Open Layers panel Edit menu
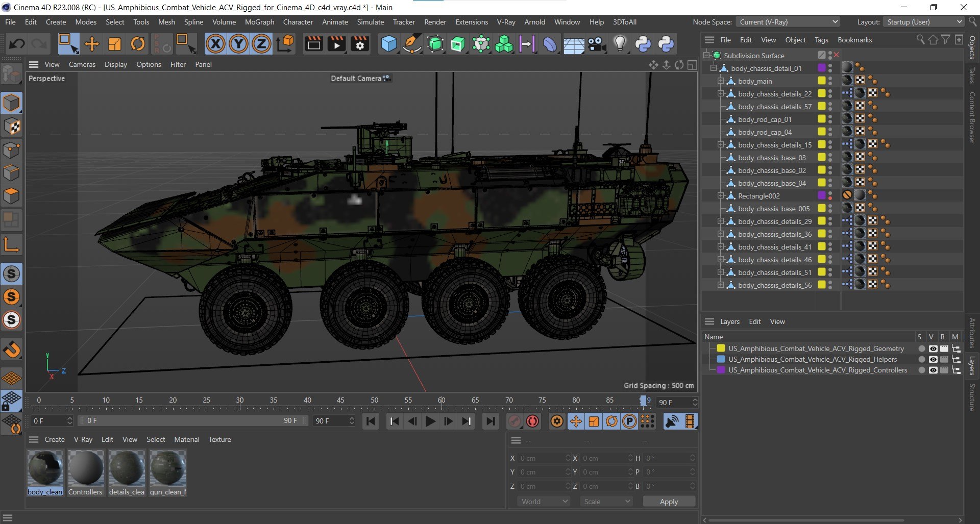The height and width of the screenshot is (524, 980). coord(755,321)
